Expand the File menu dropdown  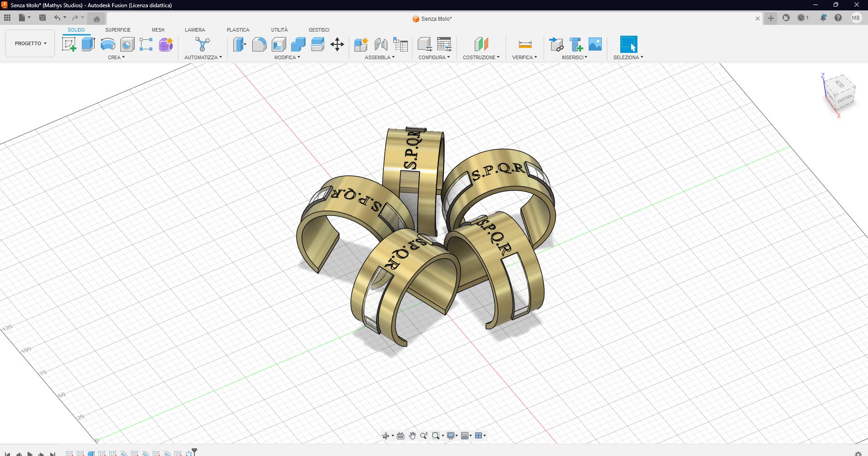coord(24,18)
